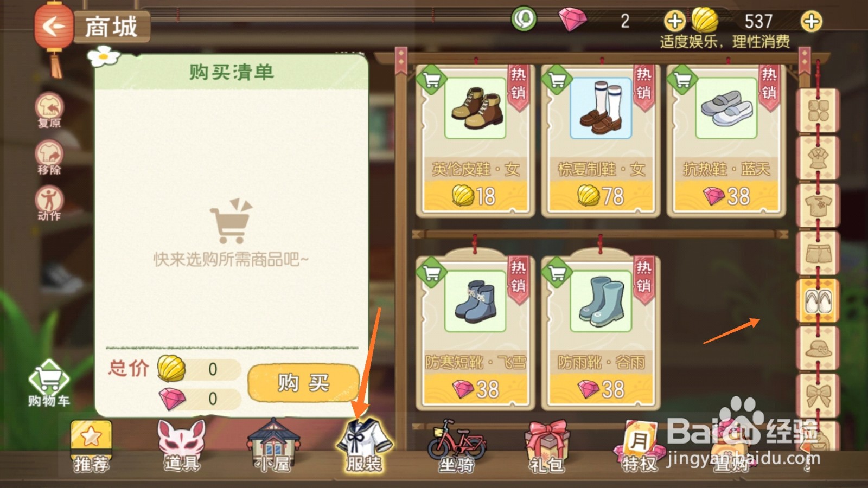Open the 动作 action poses icon
868x488 pixels.
coord(49,203)
